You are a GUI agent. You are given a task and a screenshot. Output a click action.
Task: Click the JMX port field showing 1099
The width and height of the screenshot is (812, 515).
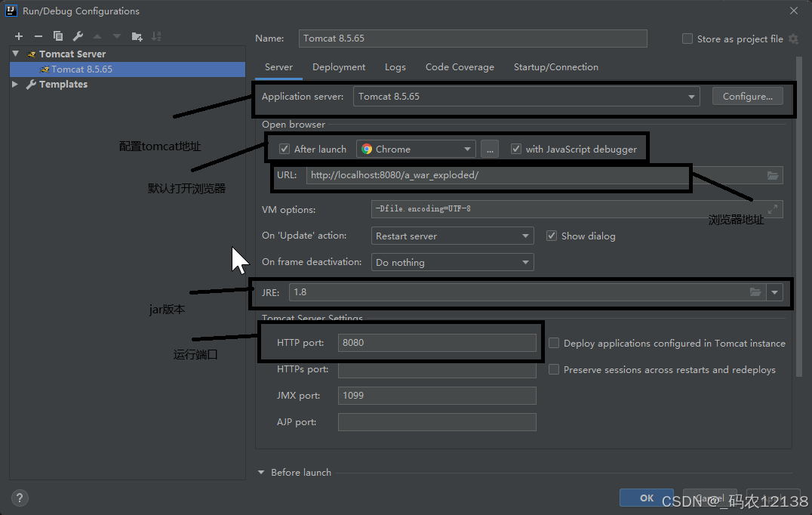pyautogui.click(x=437, y=396)
